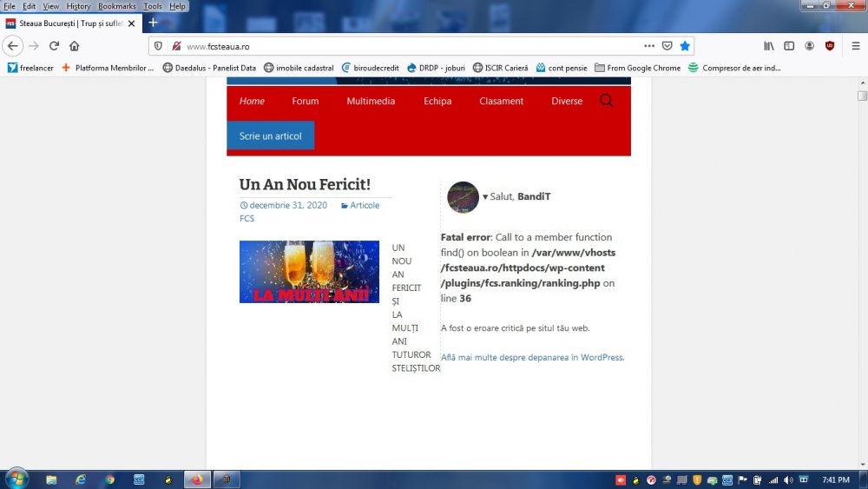Select Clasament in the site navigation

pos(501,102)
